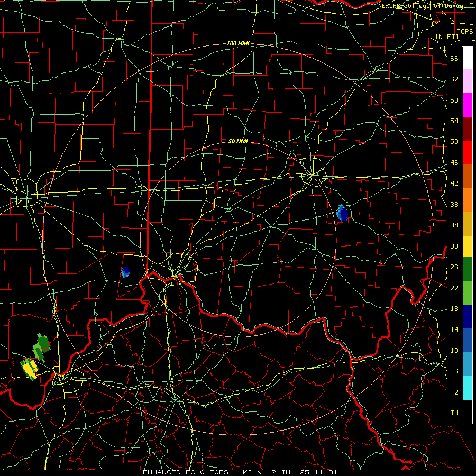This screenshot has height=476, width=476.
Task: Click the dark blue echo near the 50 NMI ring's east edge
Action: [342, 213]
